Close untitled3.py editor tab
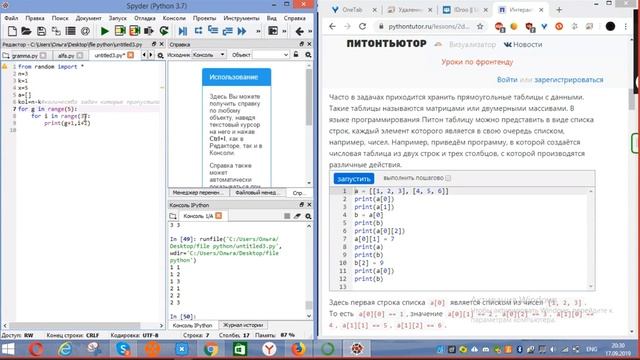Image resolution: width=640 pixels, height=360 pixels. [x=131, y=55]
